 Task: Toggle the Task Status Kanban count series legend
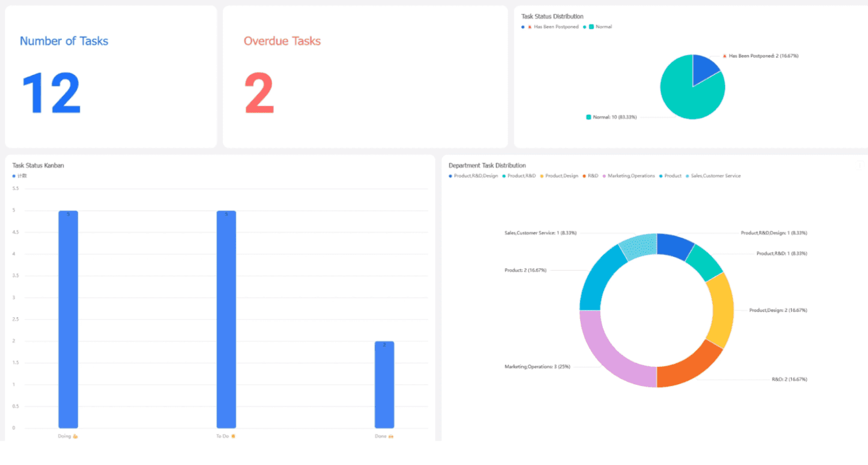pyautogui.click(x=20, y=175)
